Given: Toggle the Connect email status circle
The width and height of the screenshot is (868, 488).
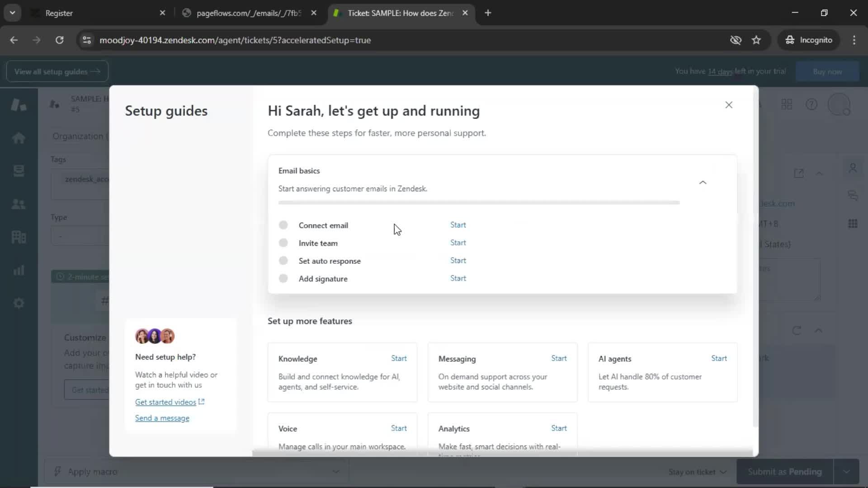Looking at the screenshot, I should coord(283,225).
